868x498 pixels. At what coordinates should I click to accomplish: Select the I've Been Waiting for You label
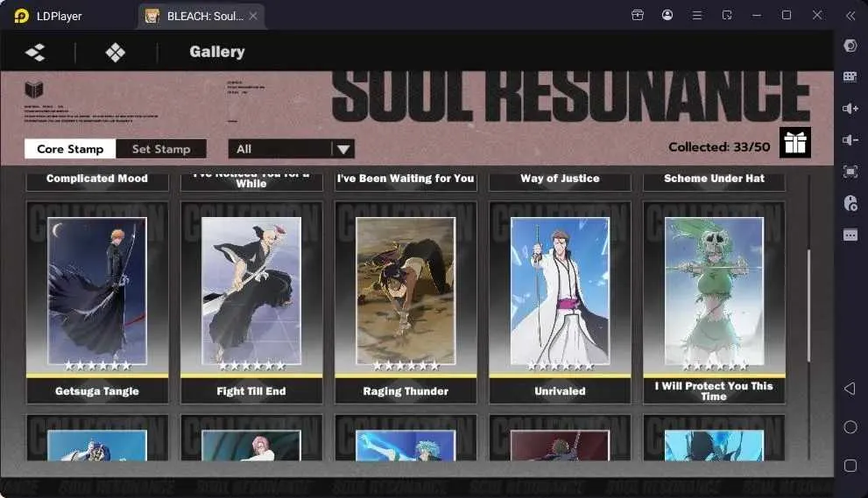[406, 179]
